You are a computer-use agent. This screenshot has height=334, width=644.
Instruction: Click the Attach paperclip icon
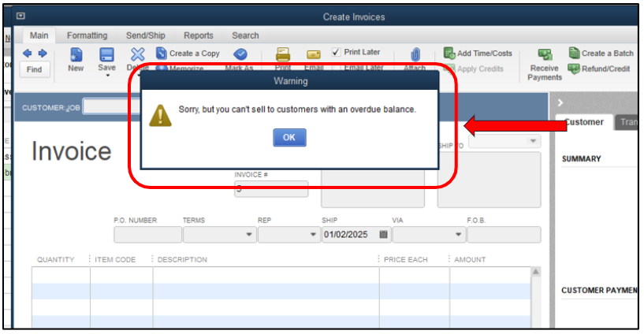[415, 54]
